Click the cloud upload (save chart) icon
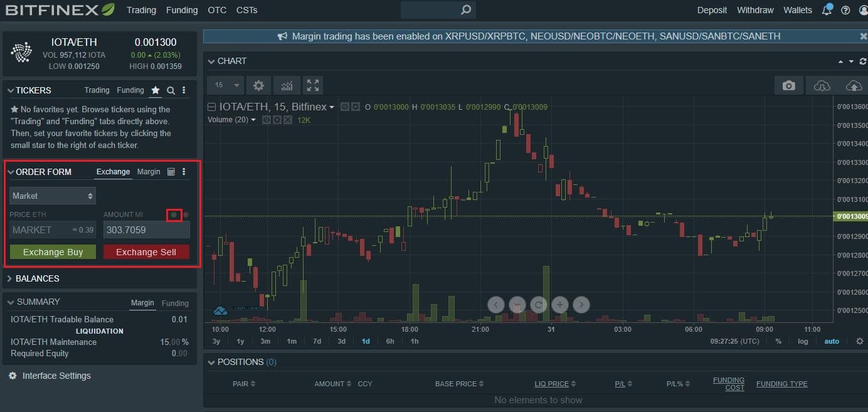The height and width of the screenshot is (412, 868). (854, 86)
